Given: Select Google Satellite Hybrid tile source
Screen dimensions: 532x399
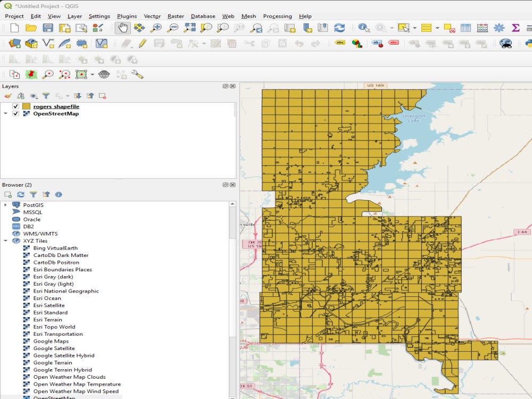Looking at the screenshot, I should point(64,355).
